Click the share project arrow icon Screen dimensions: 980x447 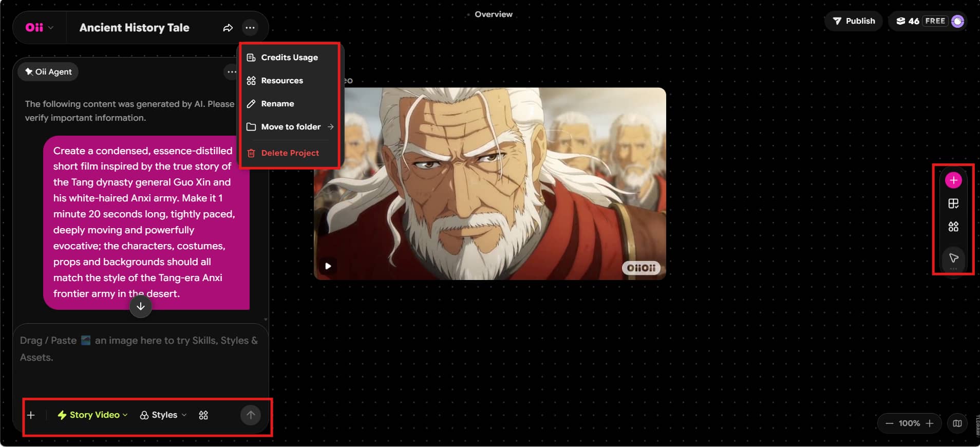pos(228,28)
